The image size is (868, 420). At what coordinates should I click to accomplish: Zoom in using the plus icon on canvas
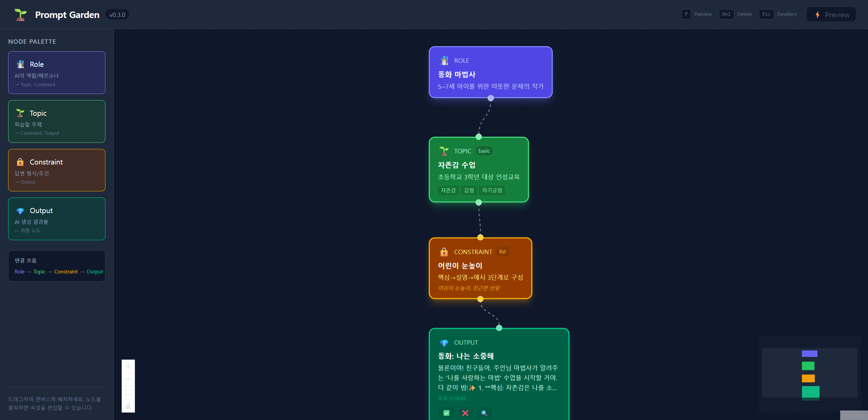(128, 366)
